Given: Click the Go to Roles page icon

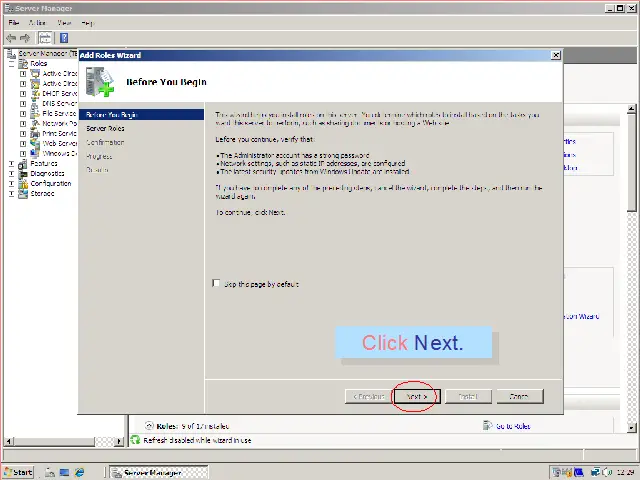Looking at the screenshot, I should (x=487, y=426).
